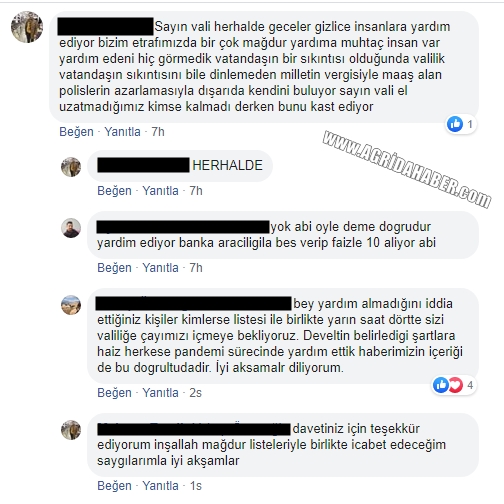
Task: Click Yanıtla under the 'pandemi sürecinde' reply
Action: coord(160,393)
